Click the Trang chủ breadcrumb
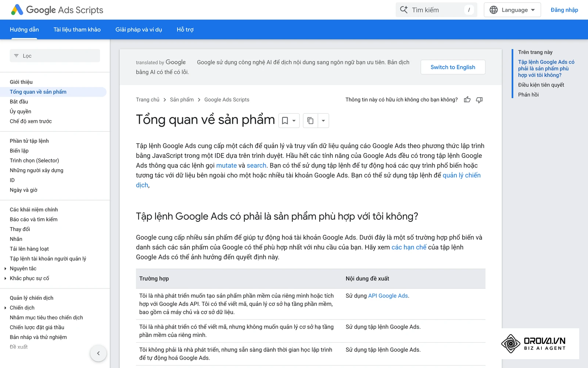 click(x=148, y=100)
